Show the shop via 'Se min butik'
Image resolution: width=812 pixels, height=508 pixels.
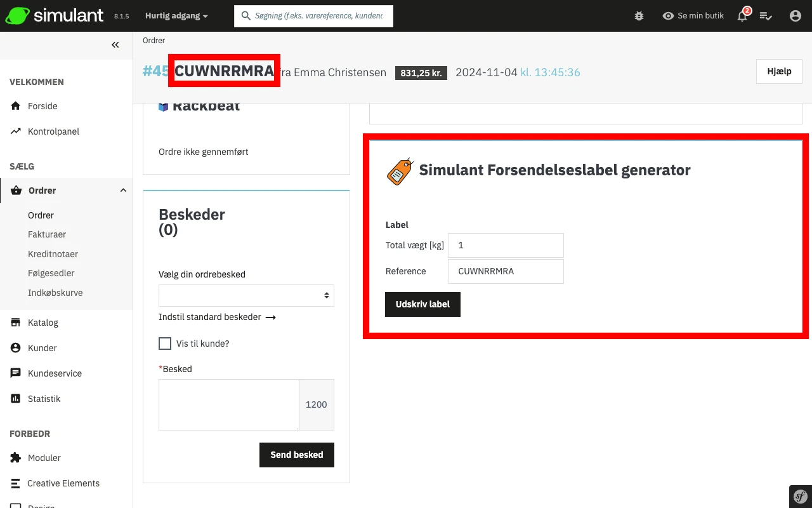[693, 15]
